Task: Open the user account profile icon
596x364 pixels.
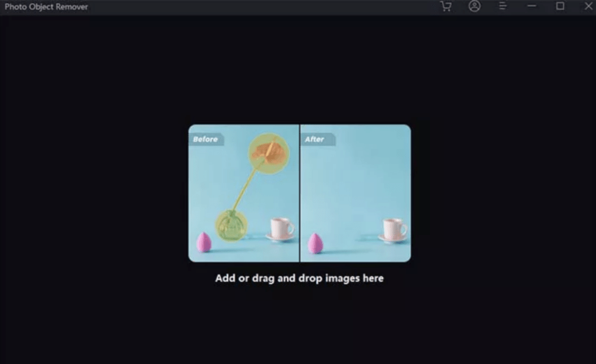Action: 475,6
